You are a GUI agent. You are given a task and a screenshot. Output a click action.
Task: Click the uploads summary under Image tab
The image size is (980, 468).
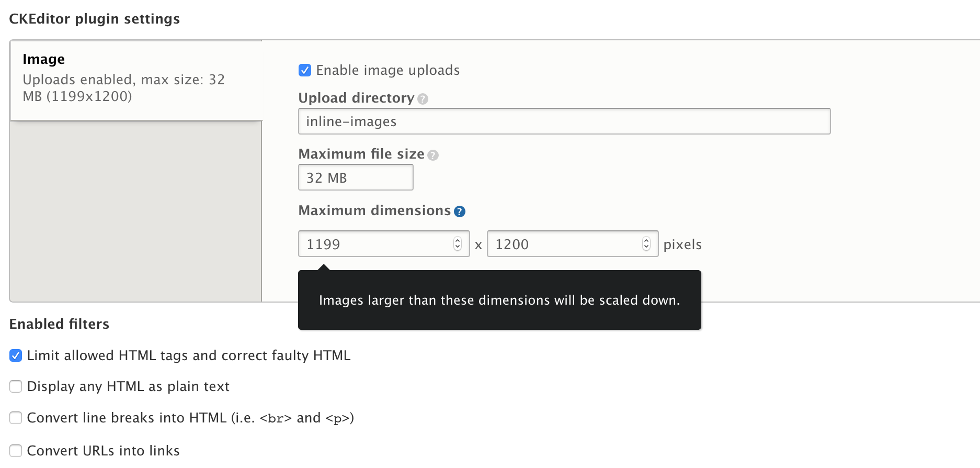[x=123, y=88]
